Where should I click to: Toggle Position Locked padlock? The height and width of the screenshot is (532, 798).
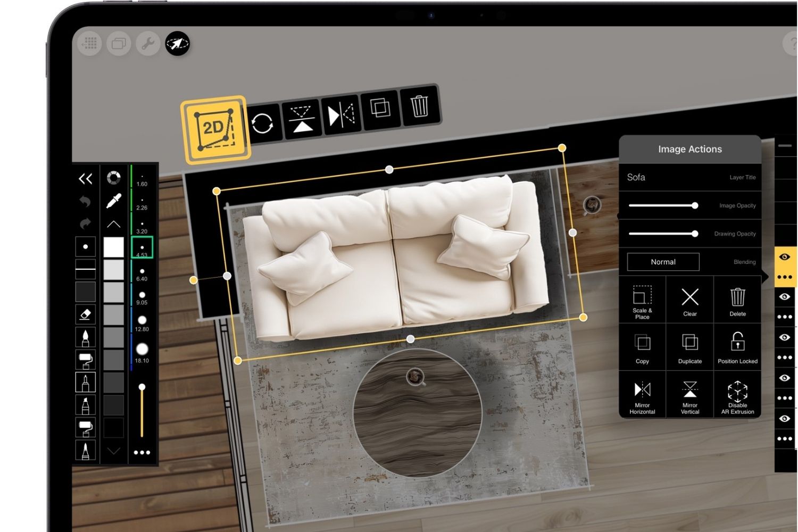737,348
